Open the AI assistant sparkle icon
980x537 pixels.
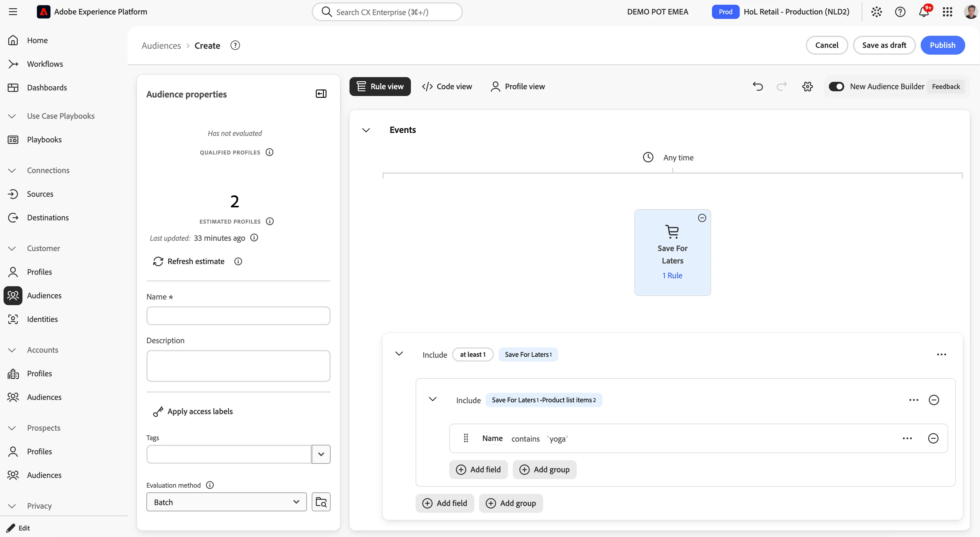pos(876,12)
